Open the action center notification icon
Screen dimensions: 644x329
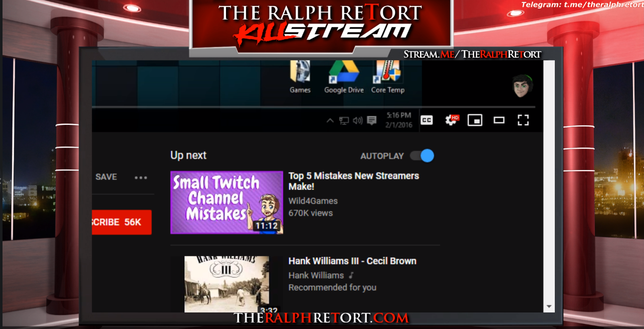tap(371, 120)
